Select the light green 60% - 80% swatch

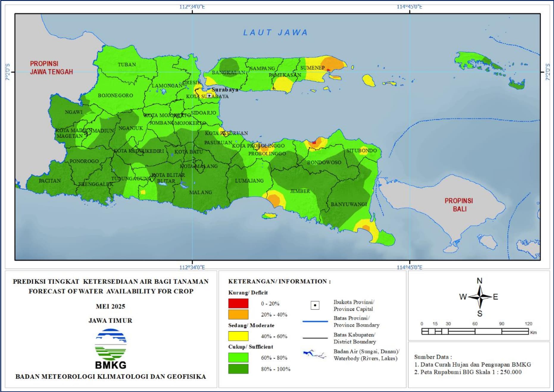238,357
